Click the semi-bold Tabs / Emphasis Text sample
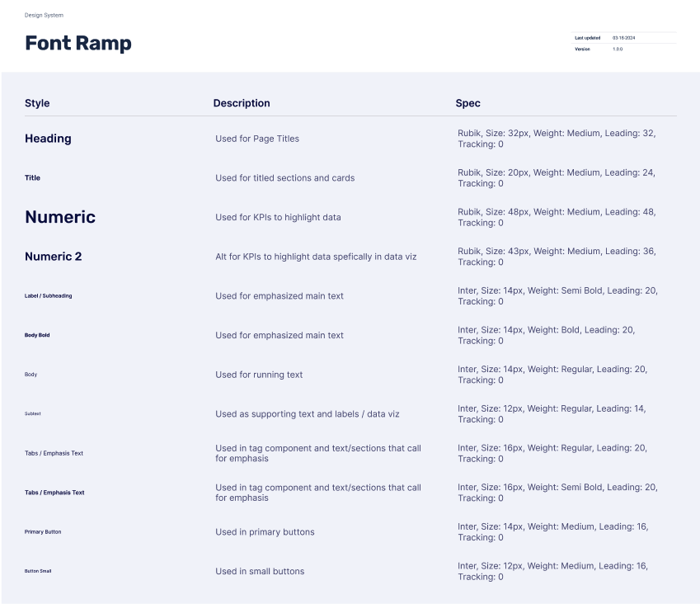 pyautogui.click(x=54, y=493)
